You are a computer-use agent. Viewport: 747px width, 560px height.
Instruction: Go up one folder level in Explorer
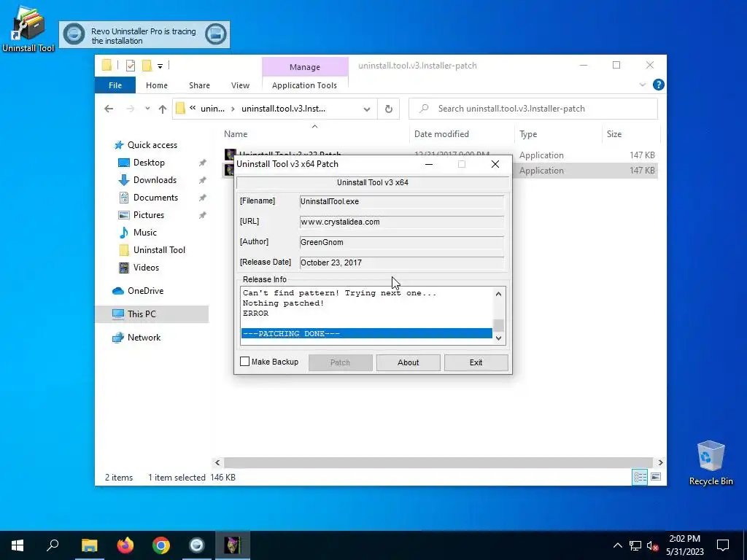163,109
